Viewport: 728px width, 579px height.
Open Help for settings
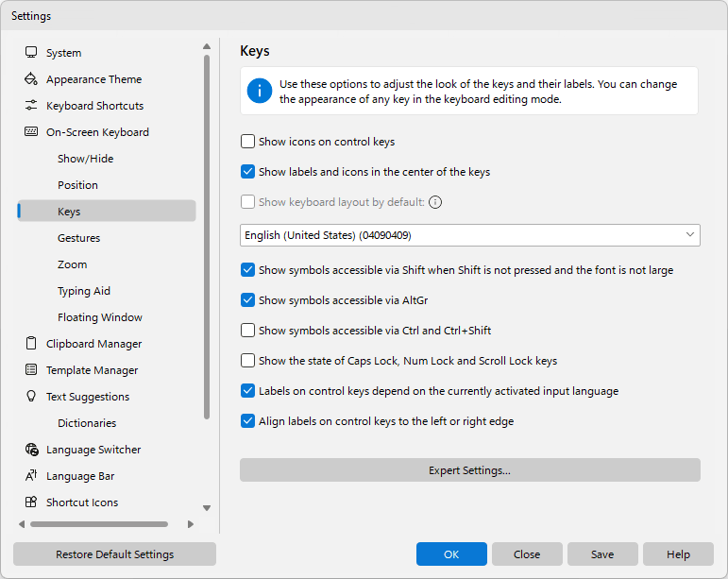678,553
